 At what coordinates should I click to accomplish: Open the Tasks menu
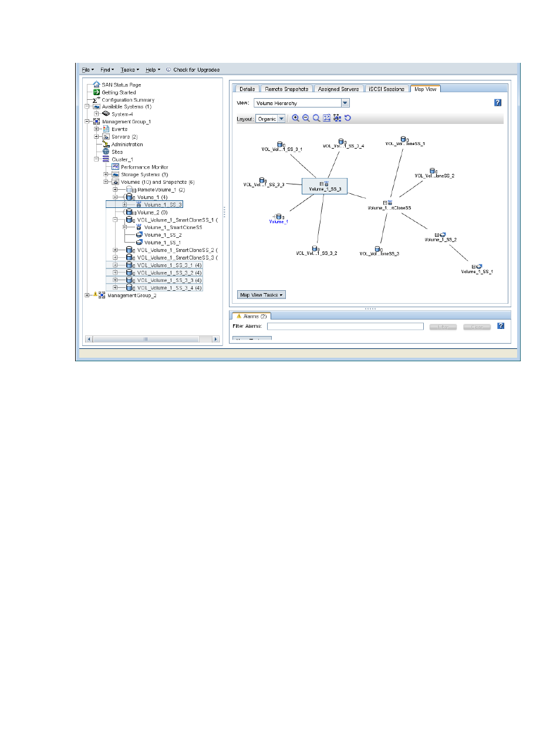tap(130, 70)
